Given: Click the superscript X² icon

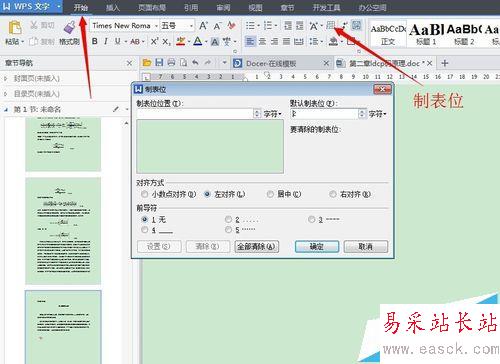Looking at the screenshot, I should pyautogui.click(x=154, y=41).
